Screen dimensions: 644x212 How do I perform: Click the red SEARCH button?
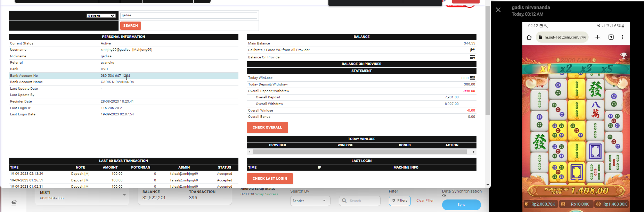tap(130, 26)
